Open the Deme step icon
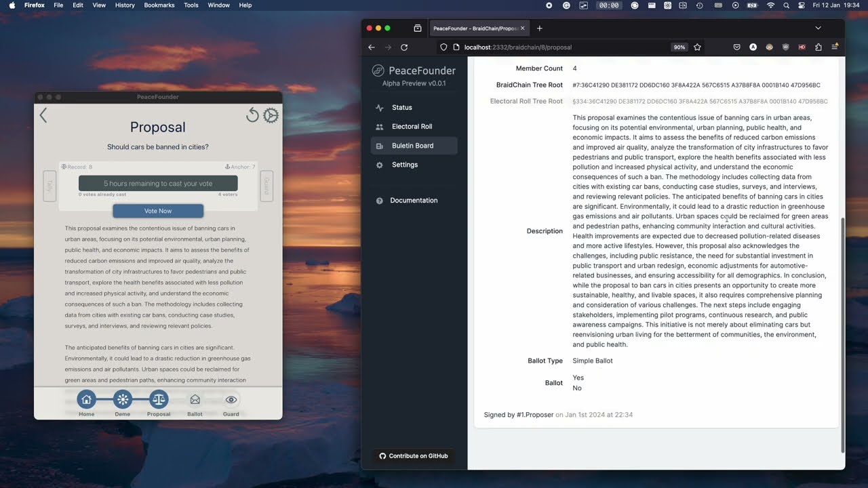 [x=123, y=400]
